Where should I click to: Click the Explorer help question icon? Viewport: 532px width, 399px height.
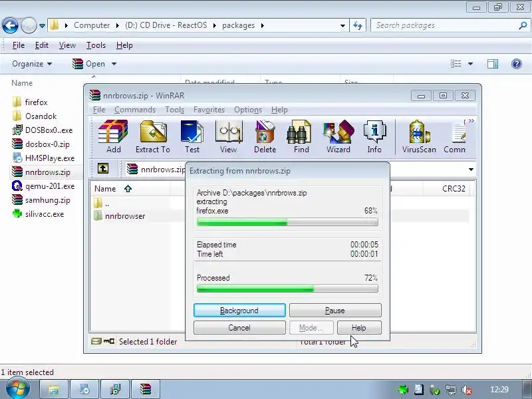(x=517, y=64)
